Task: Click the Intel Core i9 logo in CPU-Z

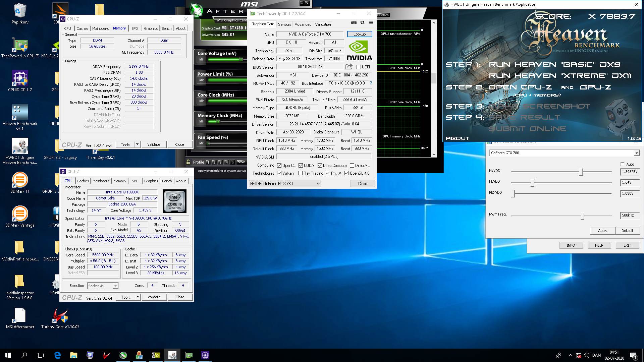Action: coord(174,201)
